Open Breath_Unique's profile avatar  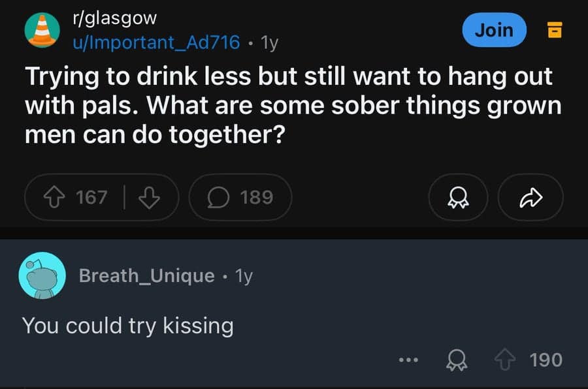[42, 275]
